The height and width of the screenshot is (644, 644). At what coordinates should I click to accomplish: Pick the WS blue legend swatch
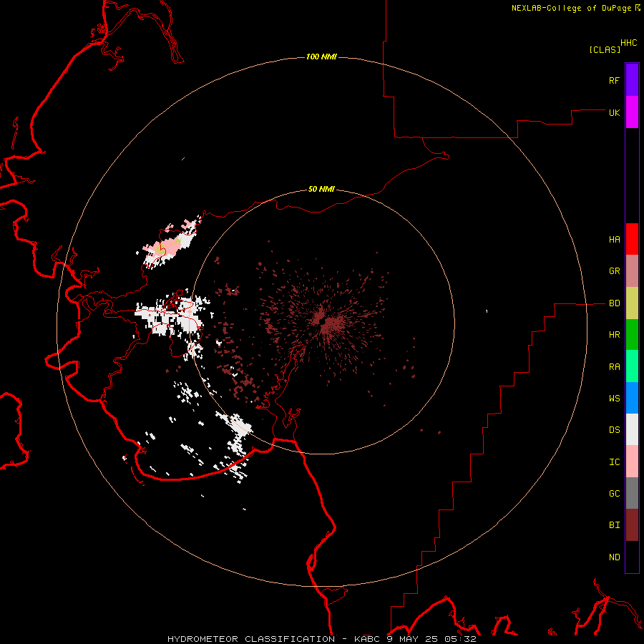pos(632,398)
